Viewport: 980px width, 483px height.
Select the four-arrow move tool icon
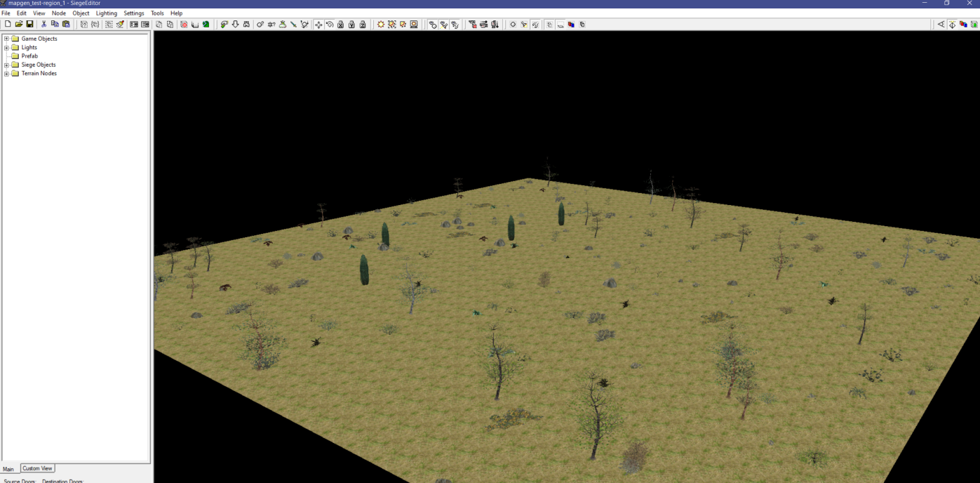[318, 24]
